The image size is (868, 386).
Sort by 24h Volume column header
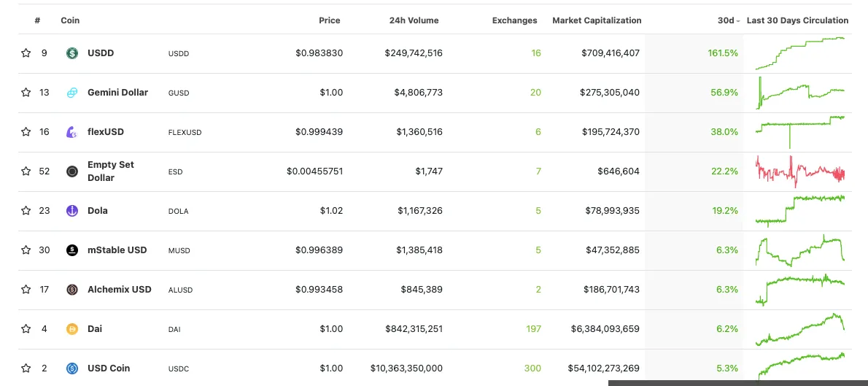pos(414,20)
